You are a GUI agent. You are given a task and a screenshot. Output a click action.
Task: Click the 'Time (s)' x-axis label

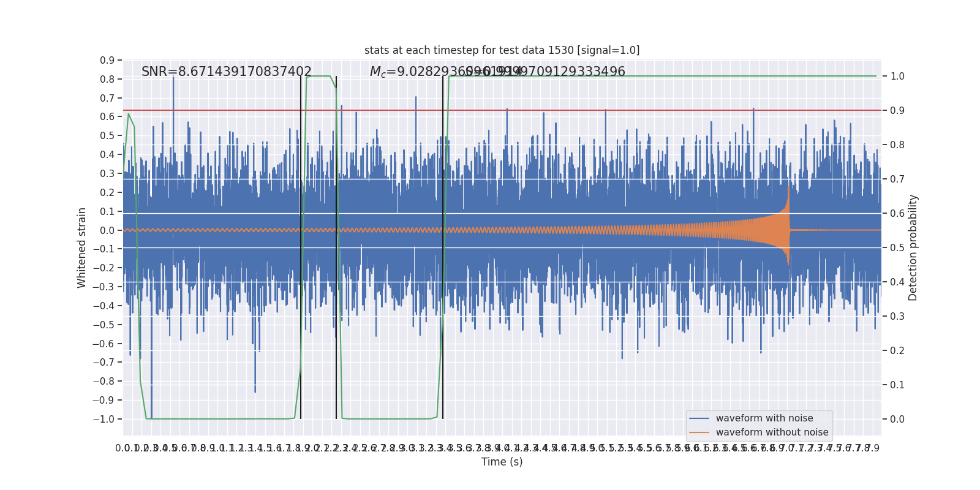coord(502,462)
